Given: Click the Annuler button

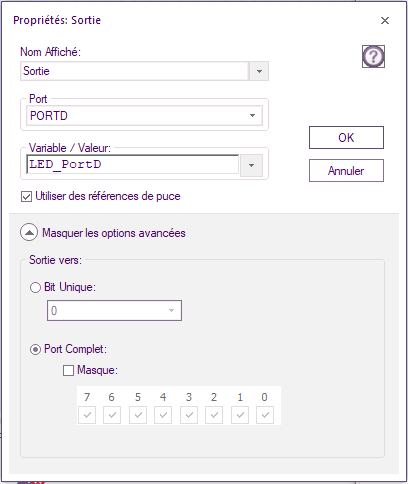Looking at the screenshot, I should [x=346, y=171].
